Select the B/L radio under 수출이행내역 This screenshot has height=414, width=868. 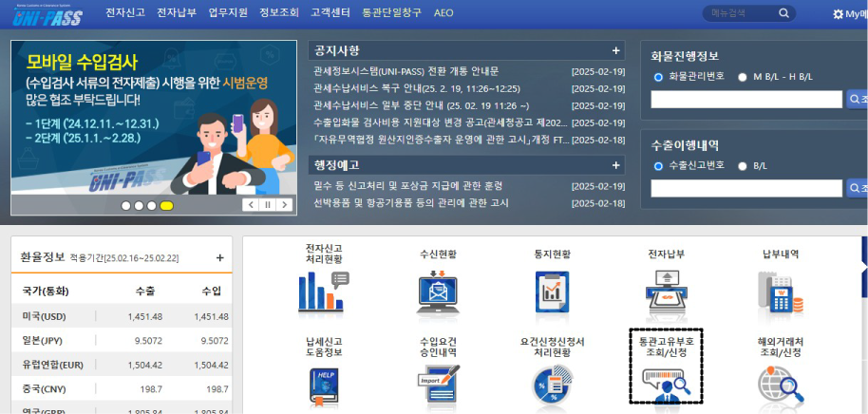(x=743, y=166)
